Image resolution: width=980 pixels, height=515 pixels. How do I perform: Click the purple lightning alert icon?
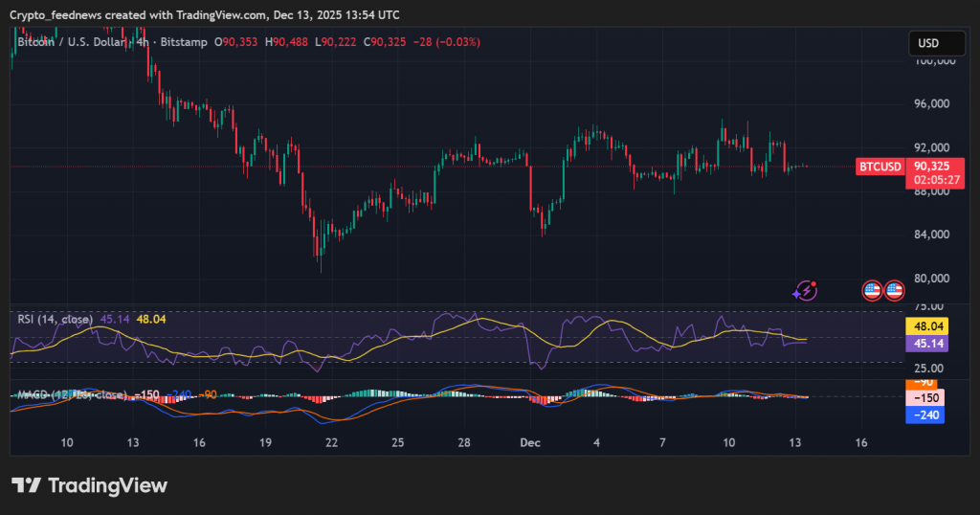pyautogui.click(x=807, y=290)
